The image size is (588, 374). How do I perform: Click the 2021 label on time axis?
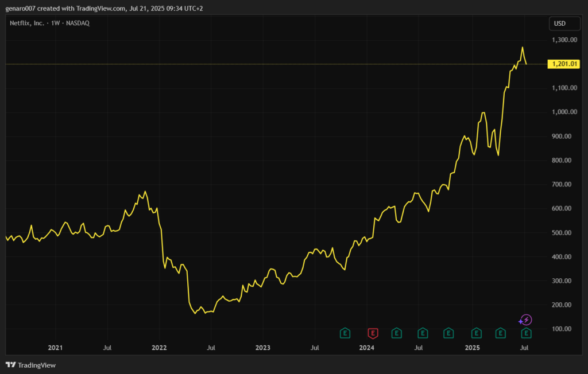55,348
